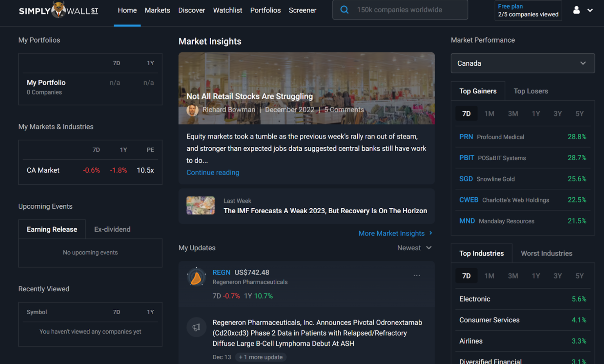Screen dimensions: 604x364
Task: Open the IMF forecast article thumbnail
Action: click(x=200, y=205)
